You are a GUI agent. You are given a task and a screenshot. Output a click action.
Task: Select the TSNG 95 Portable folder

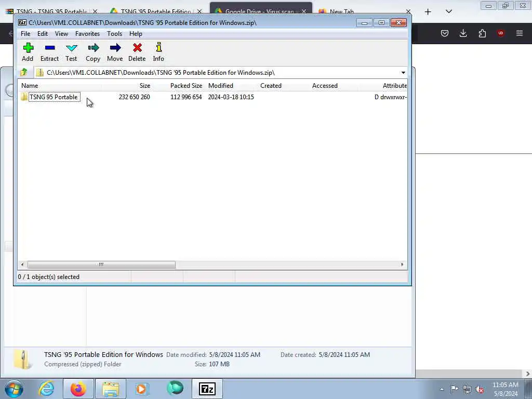(54, 97)
